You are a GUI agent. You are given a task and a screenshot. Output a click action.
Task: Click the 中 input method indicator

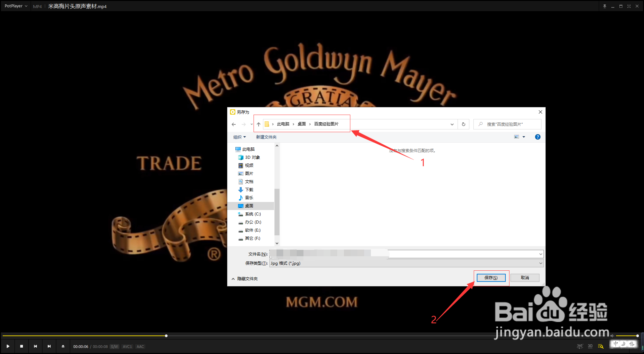pyautogui.click(x=616, y=344)
